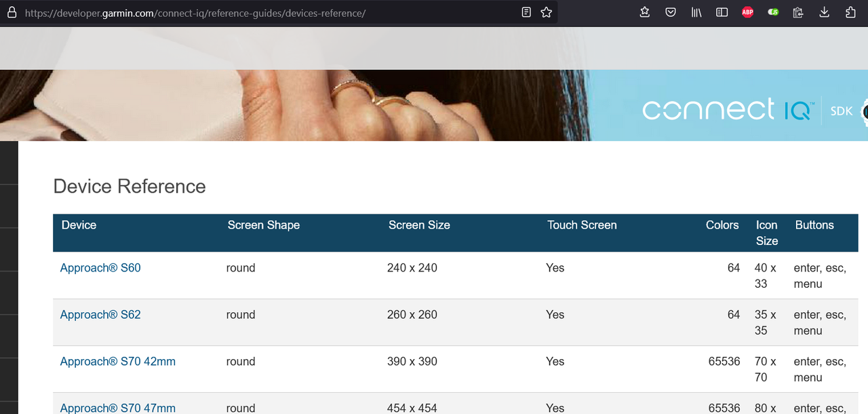Screen dimensions: 868x414
Task: Click the site security padlock icon
Action: click(12, 12)
